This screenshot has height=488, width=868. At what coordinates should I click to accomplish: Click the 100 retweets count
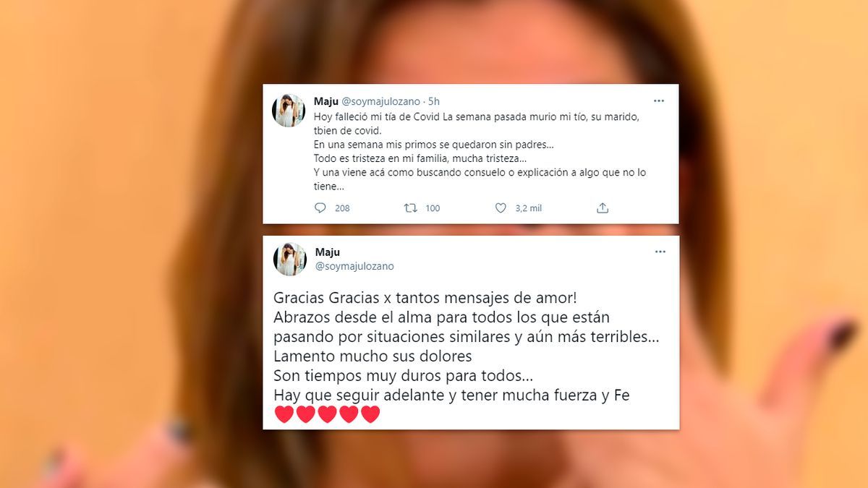[433, 208]
